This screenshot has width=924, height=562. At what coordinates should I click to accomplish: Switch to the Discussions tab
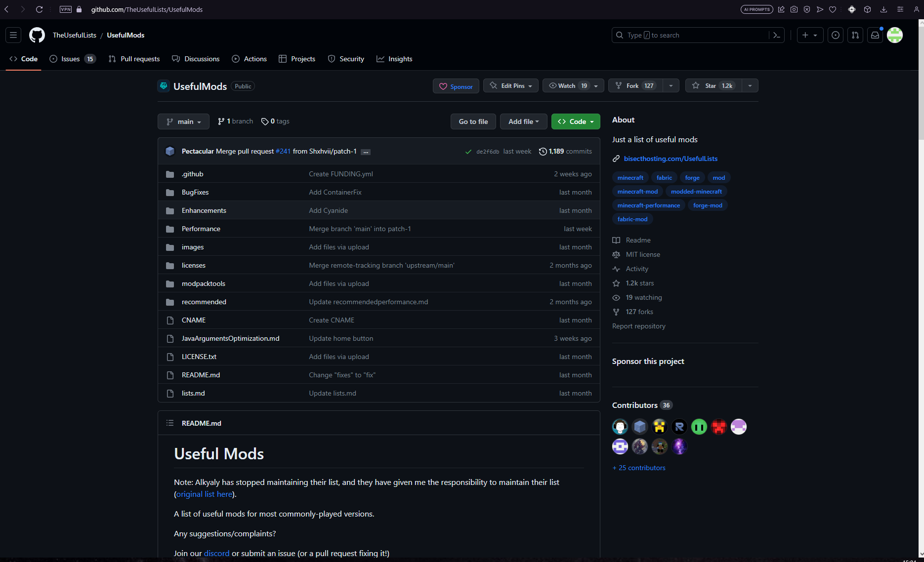tap(196, 59)
